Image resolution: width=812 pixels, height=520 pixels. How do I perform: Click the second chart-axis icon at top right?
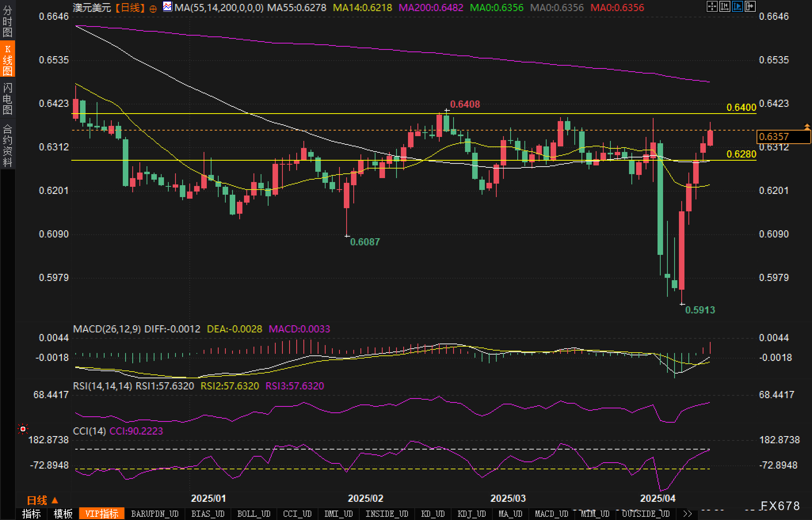click(x=724, y=6)
